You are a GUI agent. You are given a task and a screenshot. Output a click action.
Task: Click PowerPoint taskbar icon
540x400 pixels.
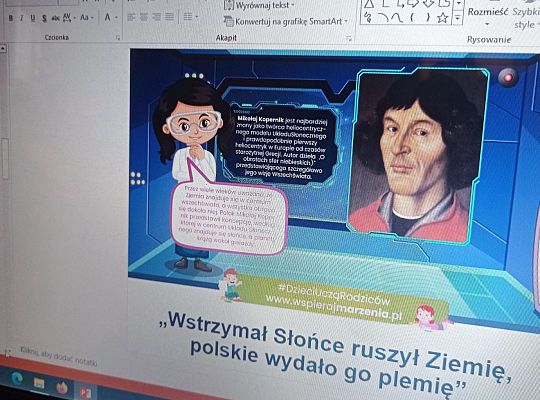click(x=85, y=392)
